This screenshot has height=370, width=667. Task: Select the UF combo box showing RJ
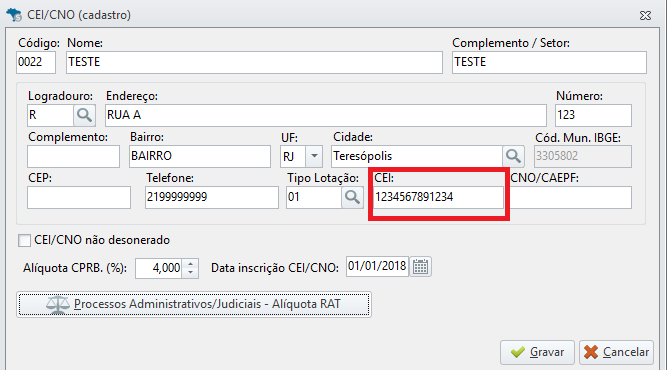[x=301, y=157]
